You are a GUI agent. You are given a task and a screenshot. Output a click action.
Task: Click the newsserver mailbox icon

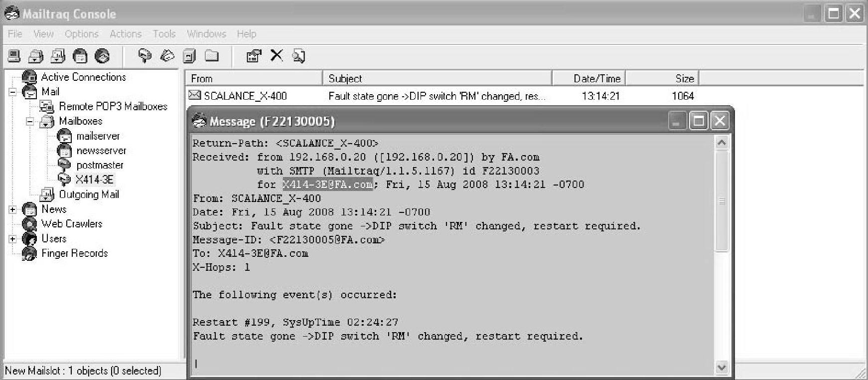[64, 150]
